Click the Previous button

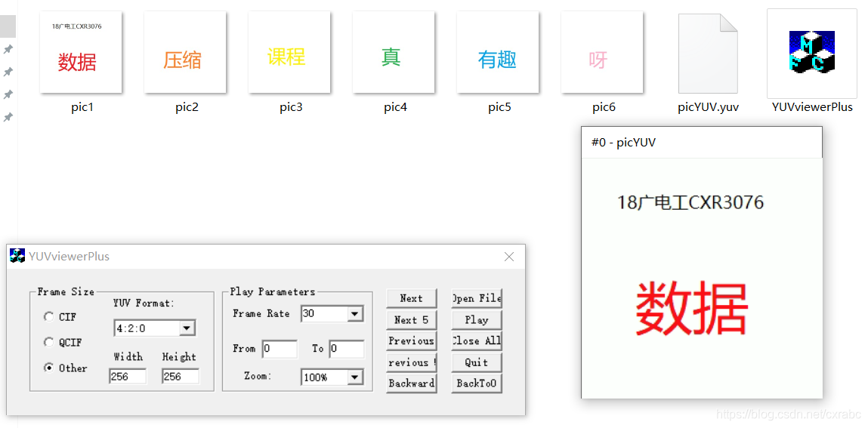411,340
